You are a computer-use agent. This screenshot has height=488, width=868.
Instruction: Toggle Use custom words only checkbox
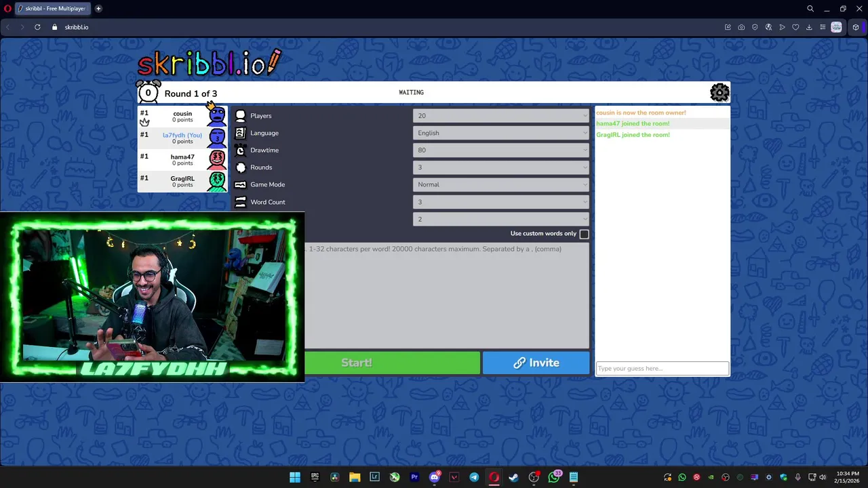[584, 234]
